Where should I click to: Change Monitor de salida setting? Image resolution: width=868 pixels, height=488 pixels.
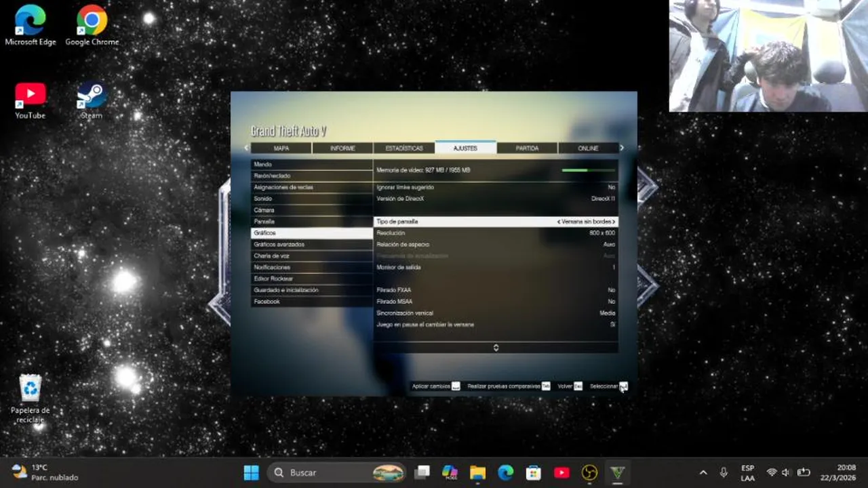pyautogui.click(x=496, y=267)
